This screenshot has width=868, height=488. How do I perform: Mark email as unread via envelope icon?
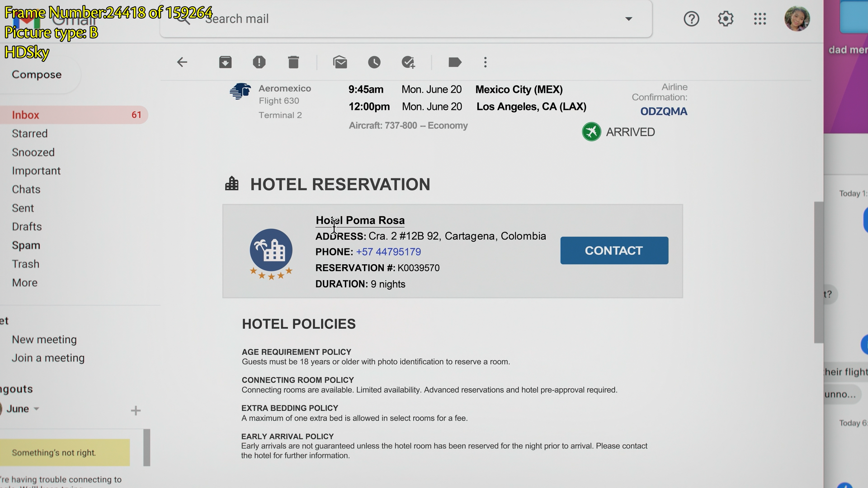click(340, 62)
